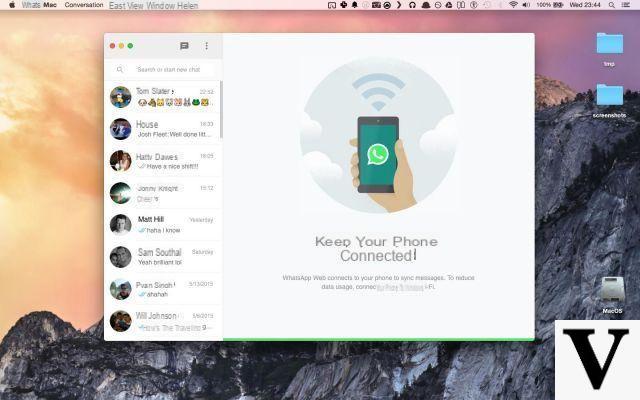Open the three-dot menu in WhatsApp sidebar
The height and width of the screenshot is (400, 640).
(x=207, y=46)
